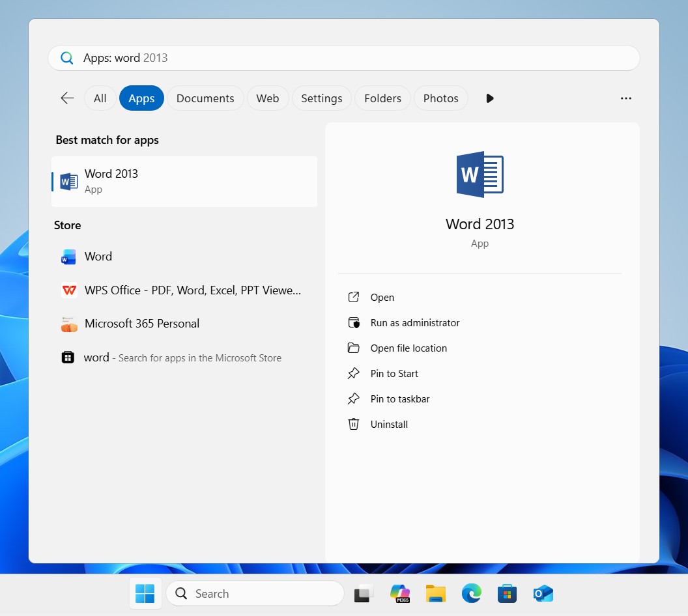688x616 pixels.
Task: Launch Microsoft Edge from the taskbar
Action: point(471,593)
